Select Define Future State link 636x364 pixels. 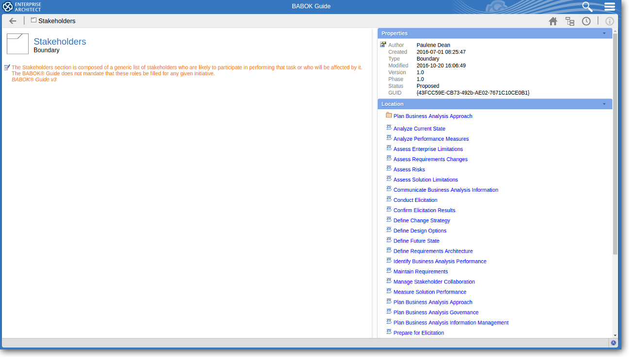tap(416, 241)
